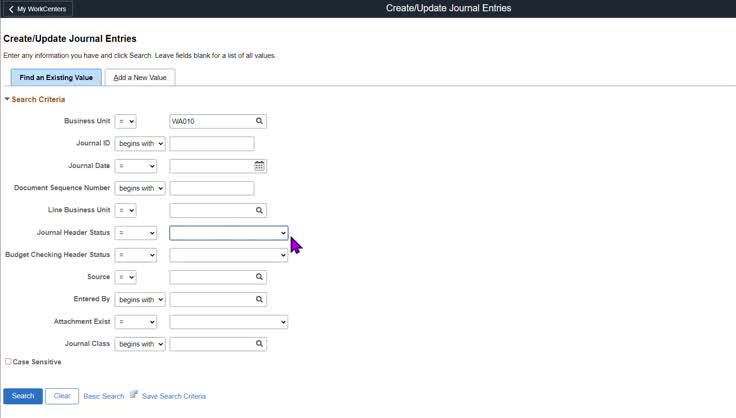Screen dimensions: 736x418
Task: Open Journal Header Status operator dropdown
Action: [136, 233]
